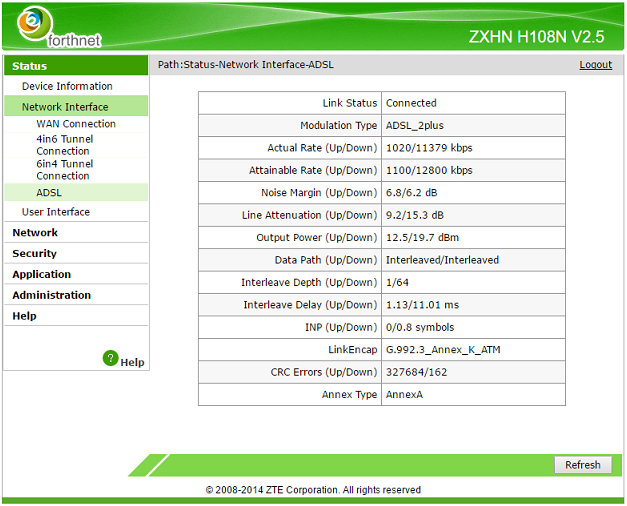
Task: Select ADSL in the sidebar
Action: tap(76, 192)
